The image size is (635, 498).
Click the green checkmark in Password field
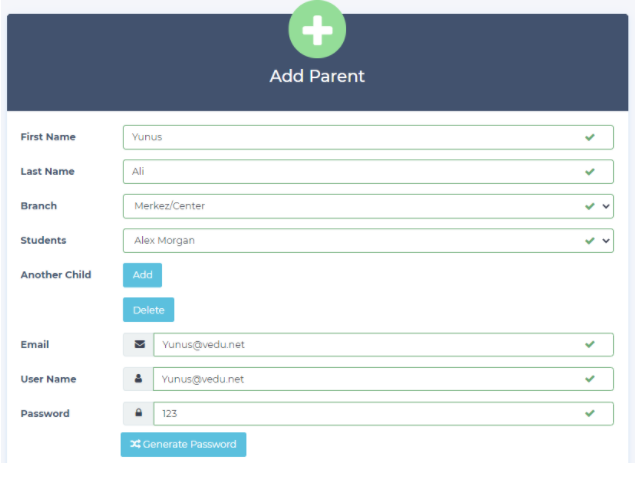590,413
